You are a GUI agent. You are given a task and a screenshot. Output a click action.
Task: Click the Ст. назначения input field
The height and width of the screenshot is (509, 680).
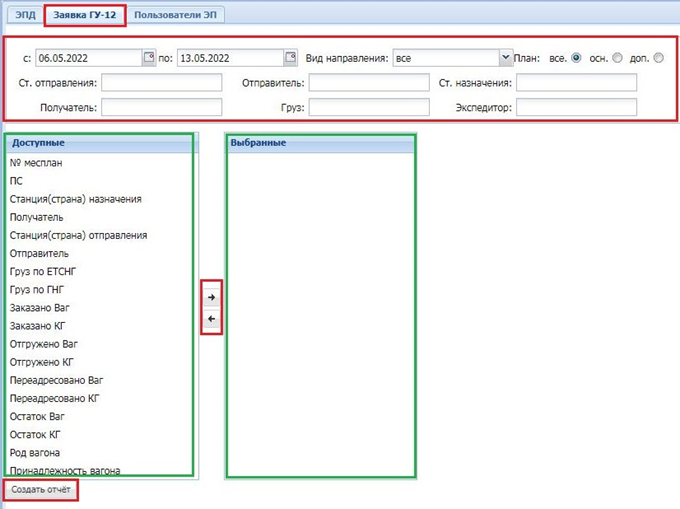576,83
